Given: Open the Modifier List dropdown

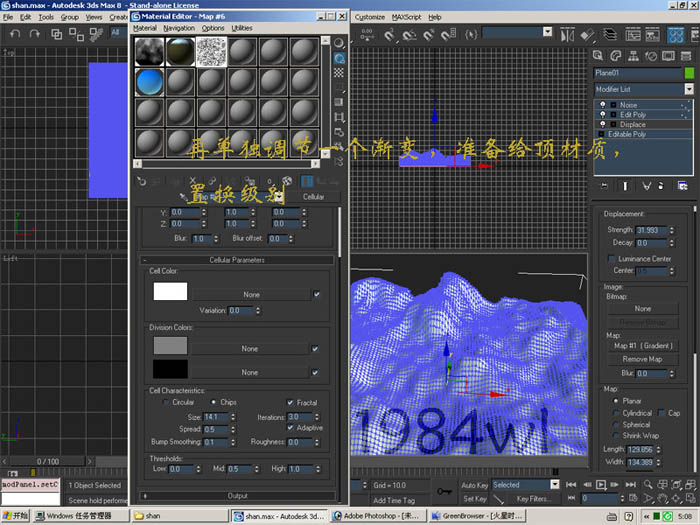Looking at the screenshot, I should [x=689, y=89].
